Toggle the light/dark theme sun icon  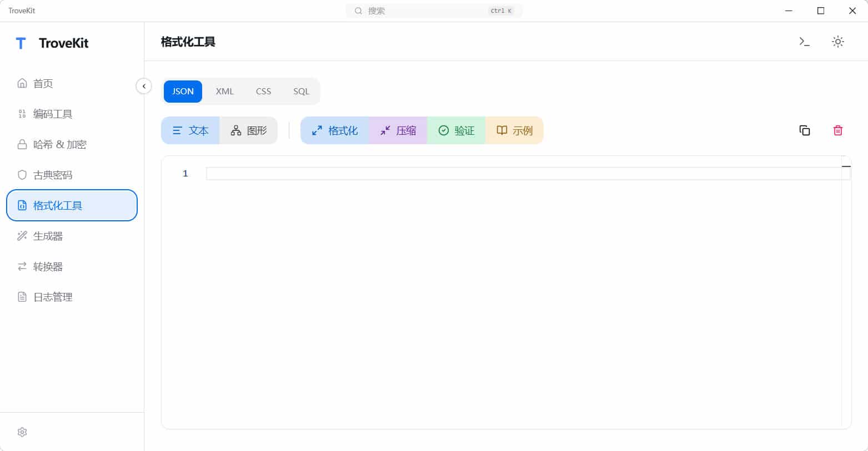838,41
